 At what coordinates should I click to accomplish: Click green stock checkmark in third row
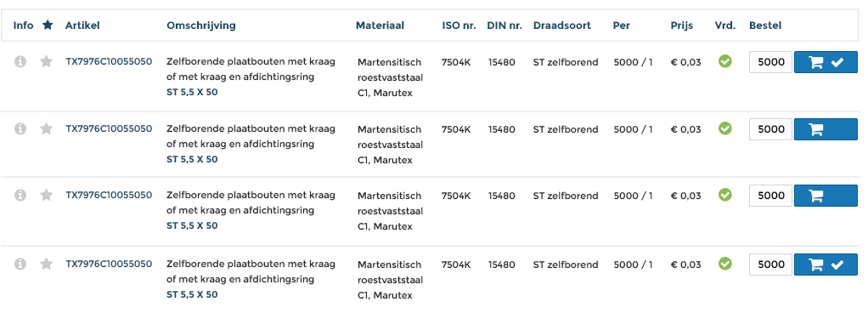(724, 195)
